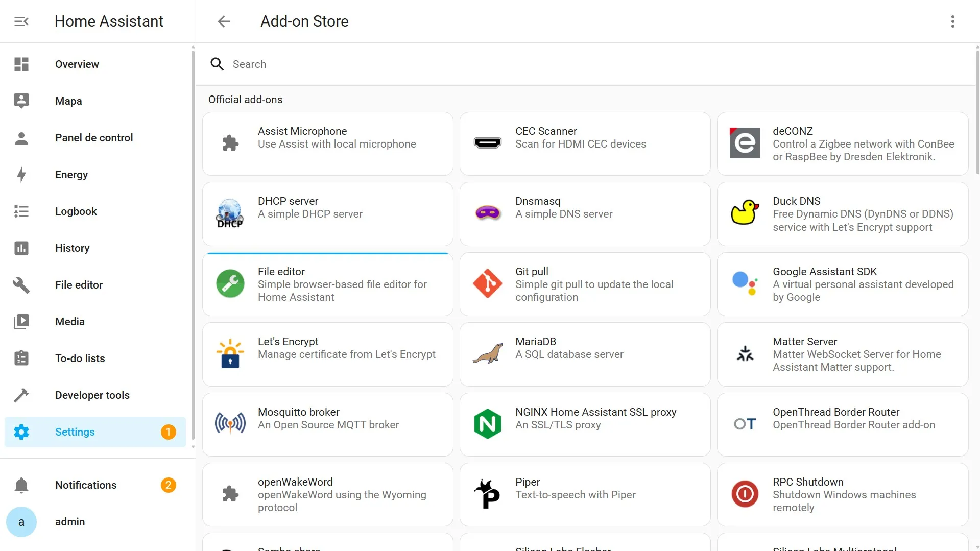
Task: Click the Developer tools hammer icon
Action: [x=21, y=395]
